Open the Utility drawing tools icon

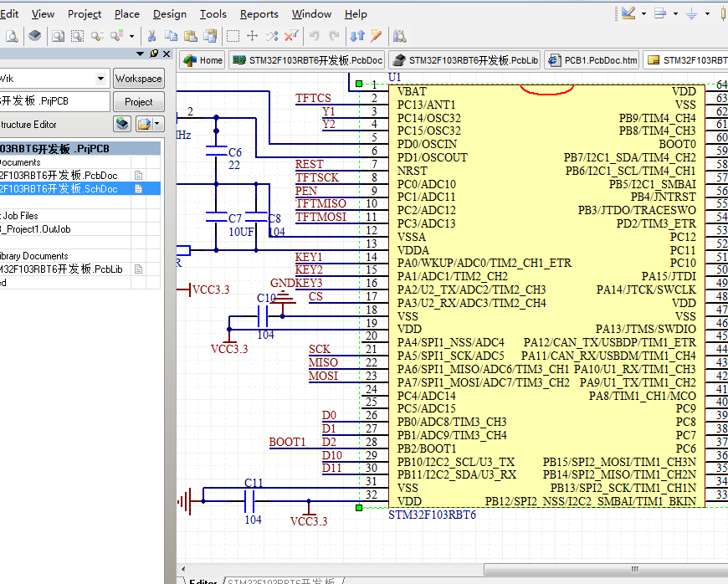tap(628, 13)
